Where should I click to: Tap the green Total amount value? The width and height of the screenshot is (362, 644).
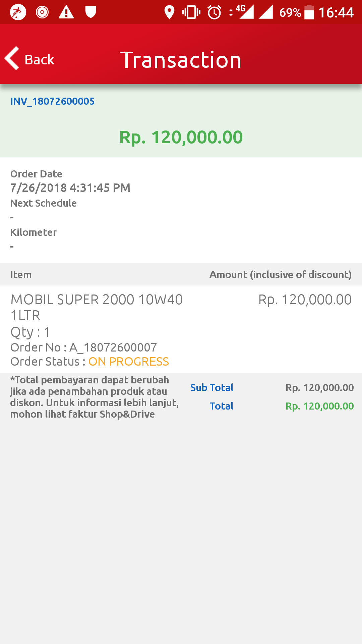[x=319, y=406]
